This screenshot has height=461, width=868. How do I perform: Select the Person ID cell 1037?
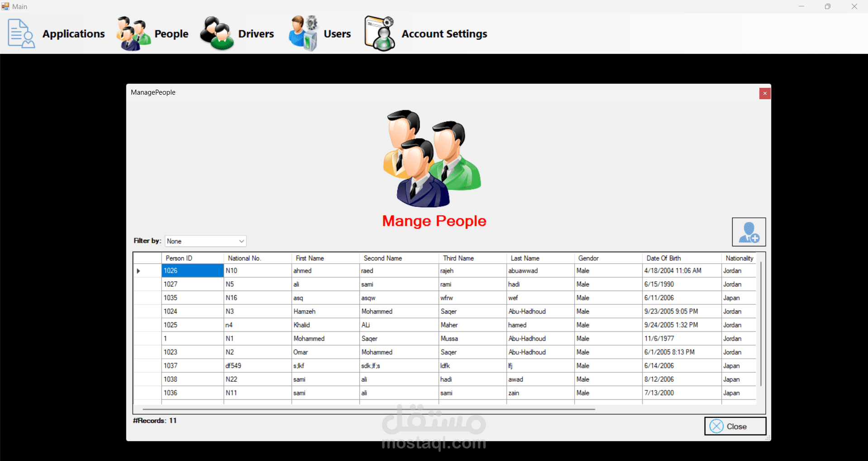[x=193, y=366]
